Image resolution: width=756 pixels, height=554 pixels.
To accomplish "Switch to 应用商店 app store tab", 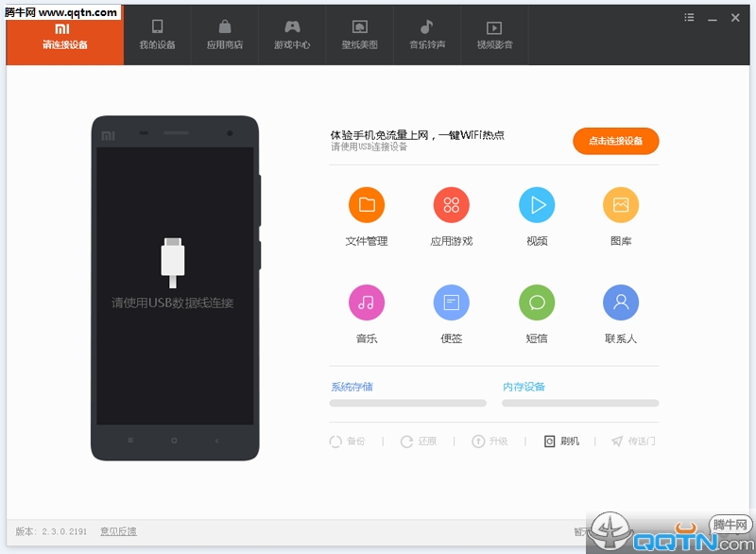I will (x=225, y=35).
